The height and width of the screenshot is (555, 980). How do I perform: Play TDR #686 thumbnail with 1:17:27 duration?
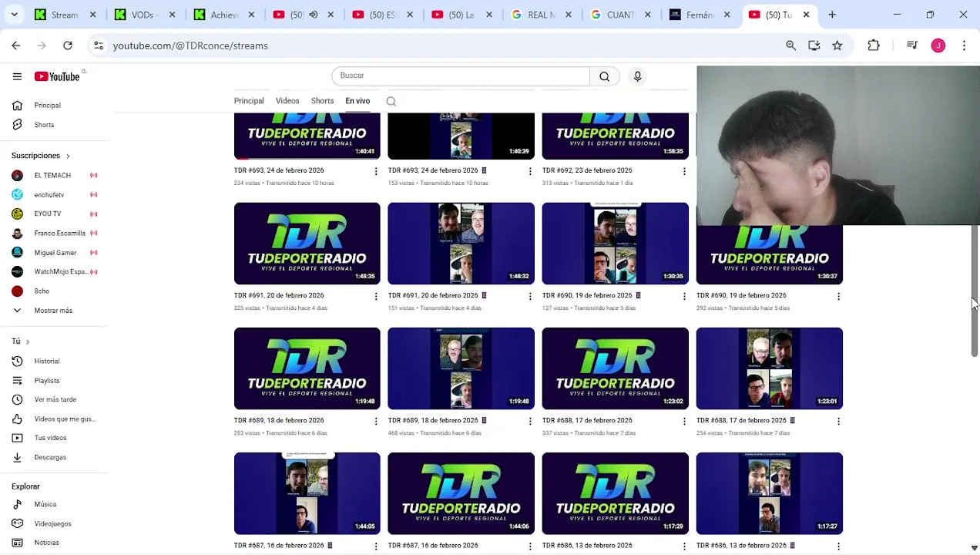(769, 493)
